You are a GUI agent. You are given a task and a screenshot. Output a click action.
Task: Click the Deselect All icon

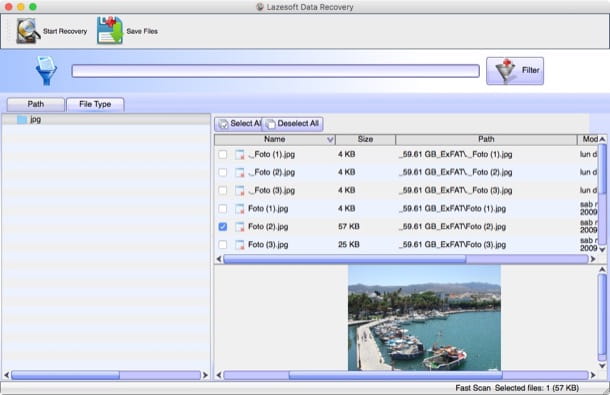tap(270, 124)
